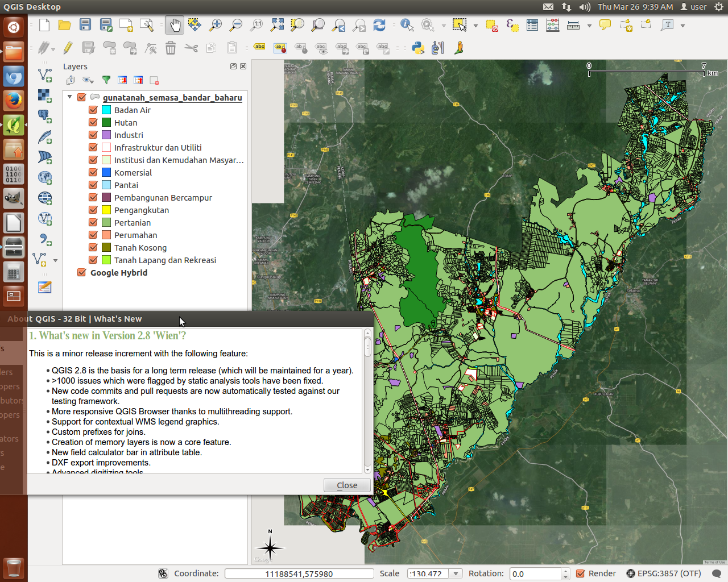
Task: Click the Coordinate input field
Action: pyautogui.click(x=299, y=573)
